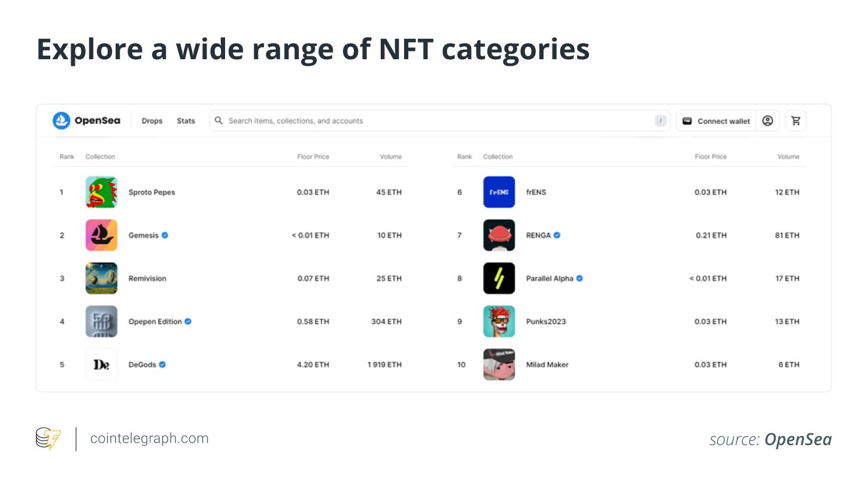Click the RENGA collection avatar
The height and width of the screenshot is (487, 868).
499,235
